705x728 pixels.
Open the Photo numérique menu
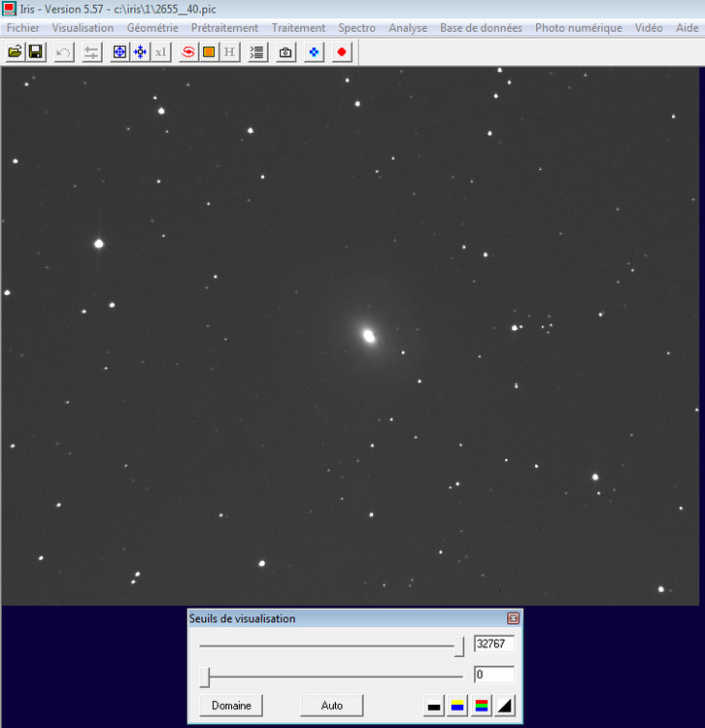[x=578, y=28]
